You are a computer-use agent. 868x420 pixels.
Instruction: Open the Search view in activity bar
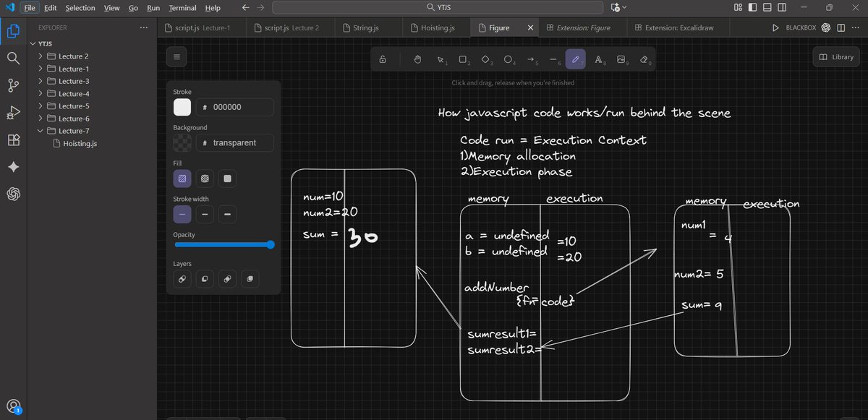(x=13, y=58)
